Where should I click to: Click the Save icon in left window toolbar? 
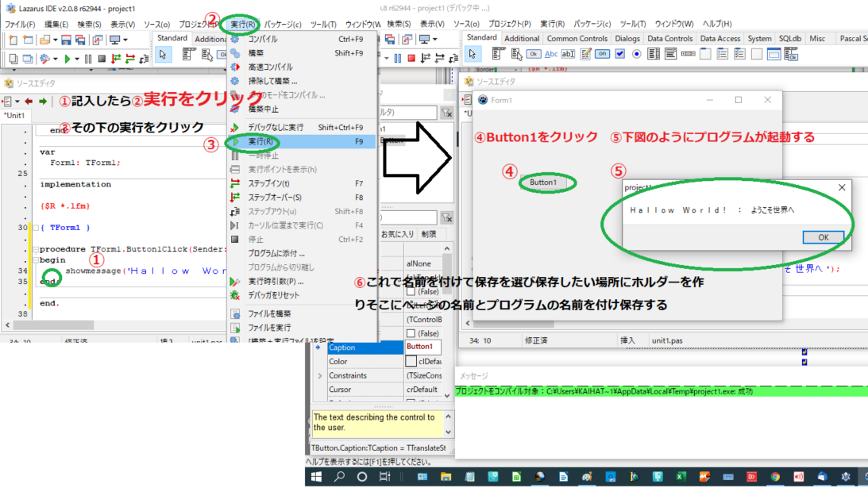[66, 40]
